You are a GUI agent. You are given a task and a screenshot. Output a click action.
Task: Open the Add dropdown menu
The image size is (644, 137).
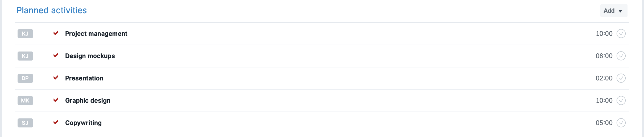click(x=614, y=11)
